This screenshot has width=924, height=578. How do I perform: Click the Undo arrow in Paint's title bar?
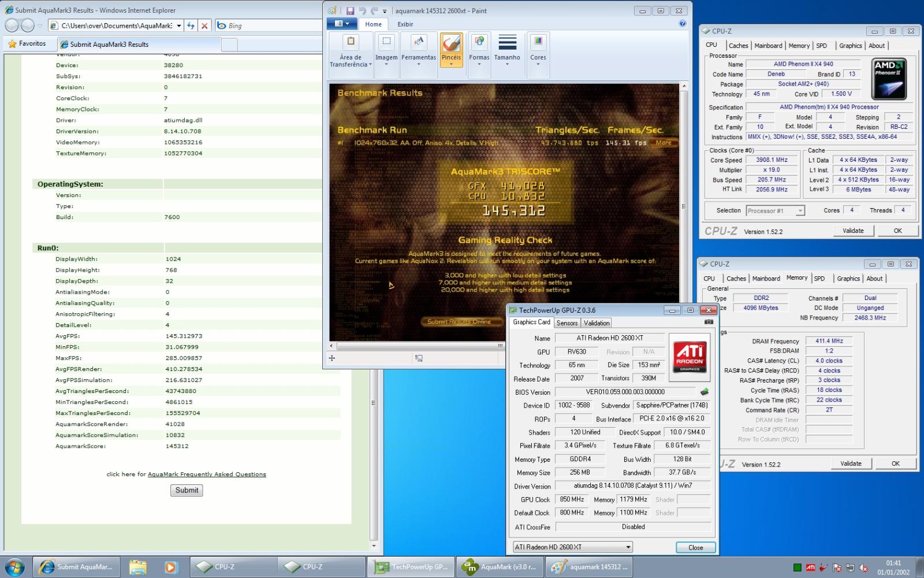point(362,10)
